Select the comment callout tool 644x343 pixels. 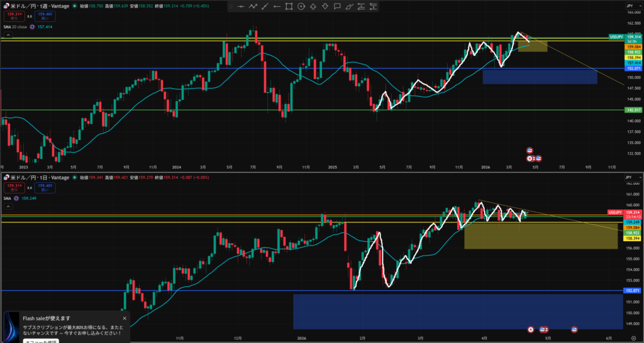coord(337,7)
